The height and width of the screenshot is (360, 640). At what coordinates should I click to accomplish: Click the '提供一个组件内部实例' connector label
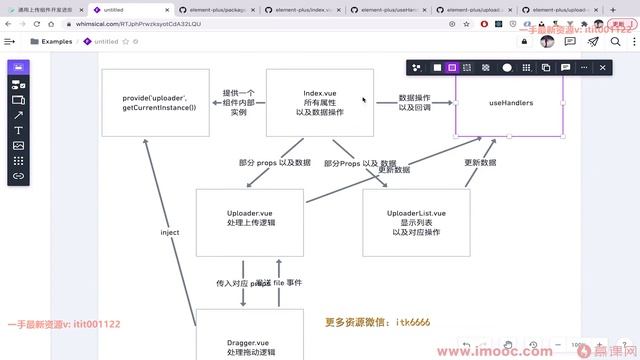tap(238, 102)
